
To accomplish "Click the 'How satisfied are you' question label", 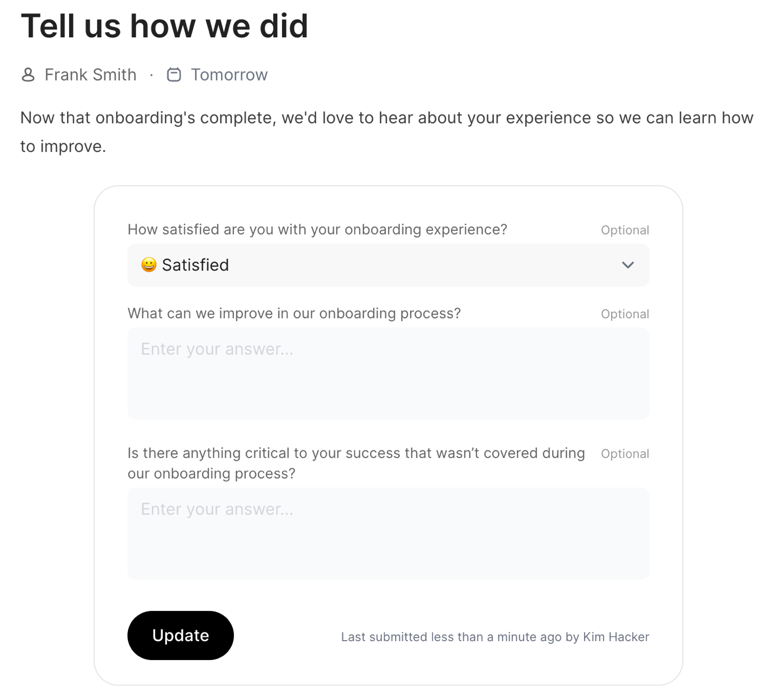I will click(x=317, y=230).
